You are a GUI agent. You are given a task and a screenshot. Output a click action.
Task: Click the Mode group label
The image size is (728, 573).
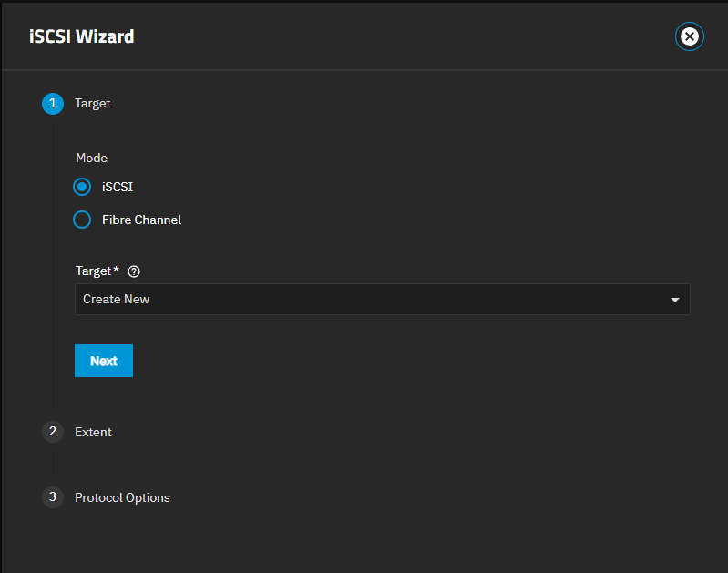[x=91, y=158]
